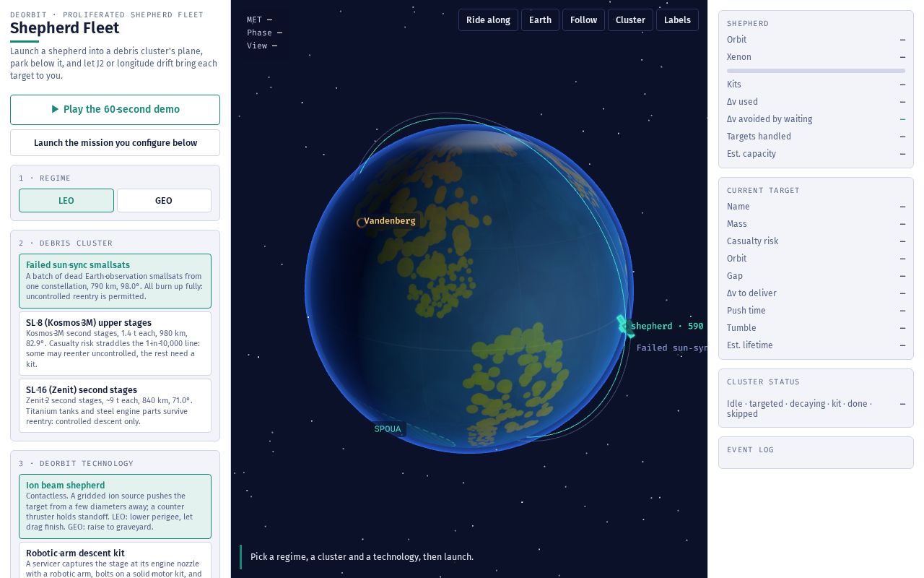Click the 'Est. capacity' stat row
924x578 pixels.
click(x=816, y=154)
